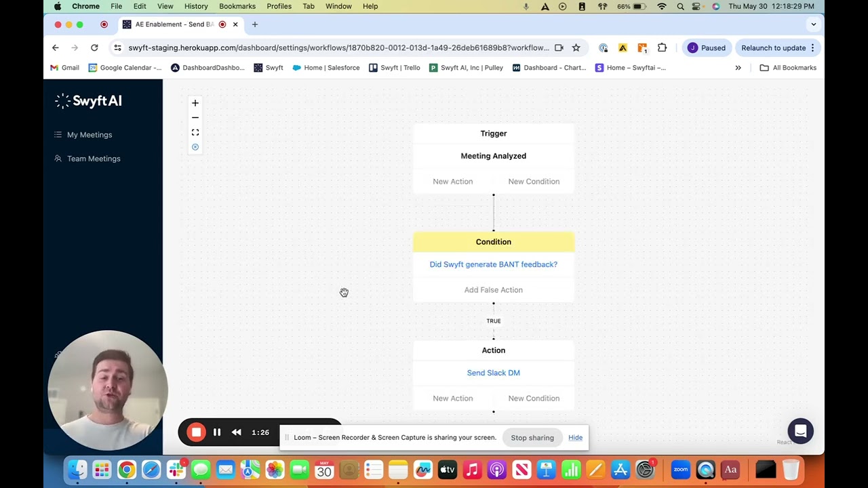Reload the current page
868x488 pixels.
(x=94, y=47)
